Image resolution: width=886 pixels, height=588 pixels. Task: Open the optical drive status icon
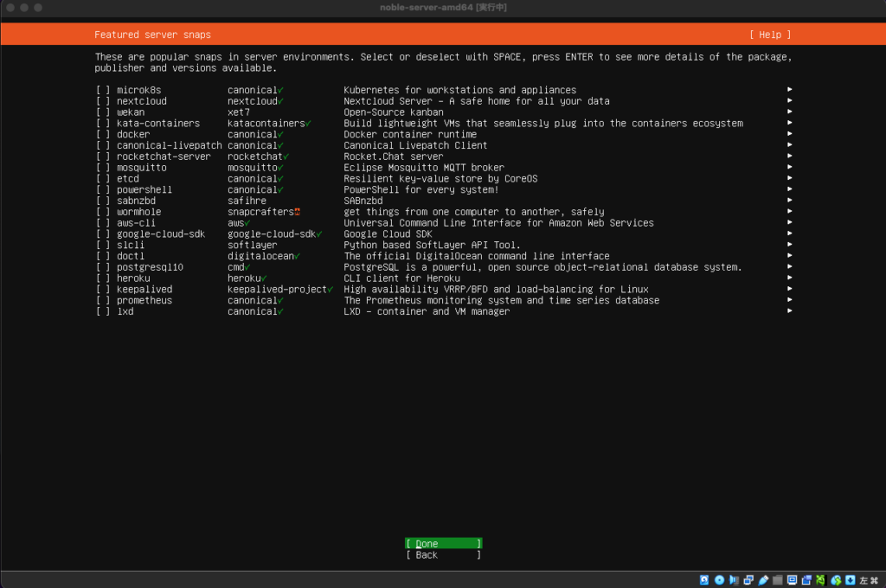719,580
